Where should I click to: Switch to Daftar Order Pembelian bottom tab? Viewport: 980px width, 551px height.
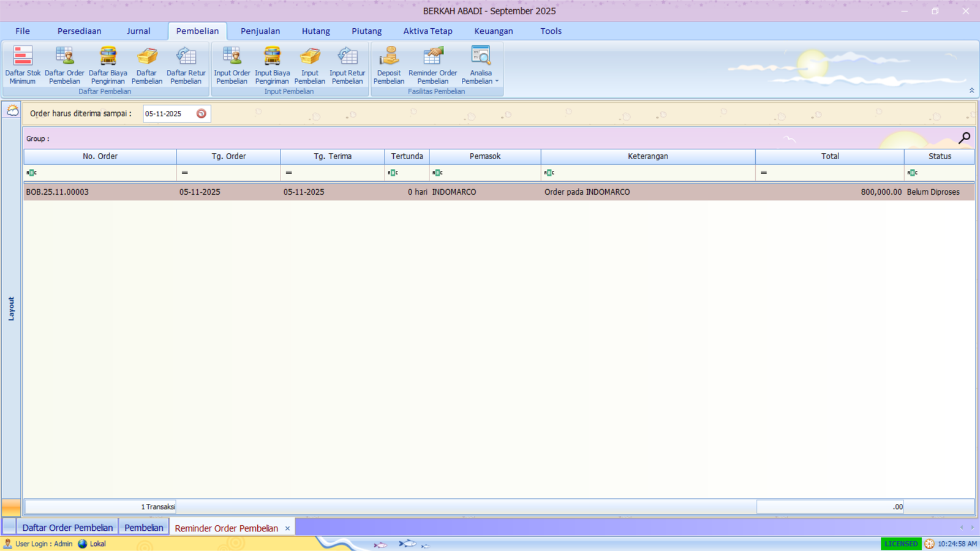tap(67, 528)
